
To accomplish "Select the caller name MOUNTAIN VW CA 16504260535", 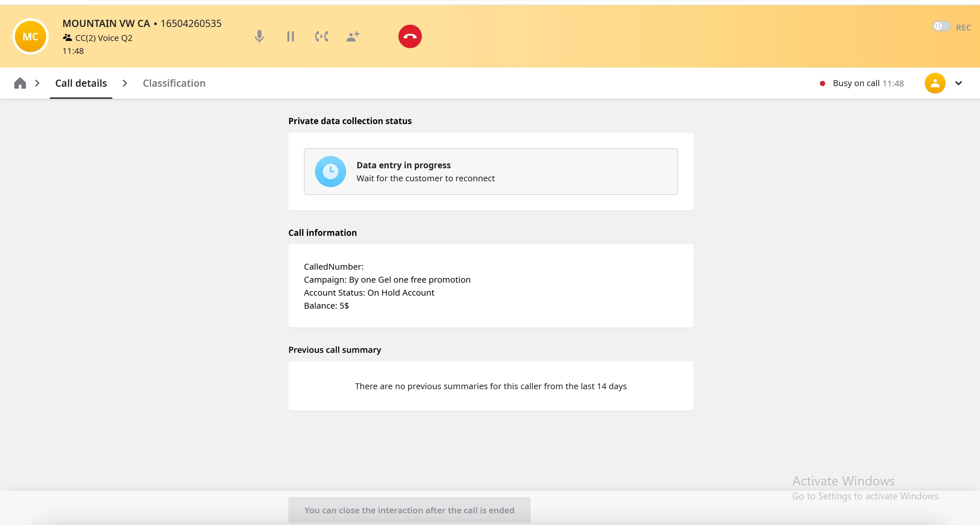I will pyautogui.click(x=142, y=24).
